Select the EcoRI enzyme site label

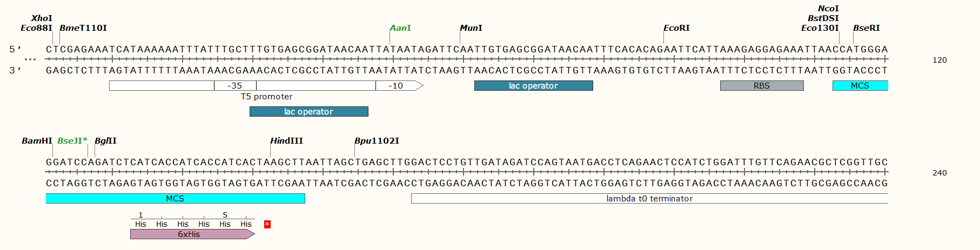pos(676,28)
